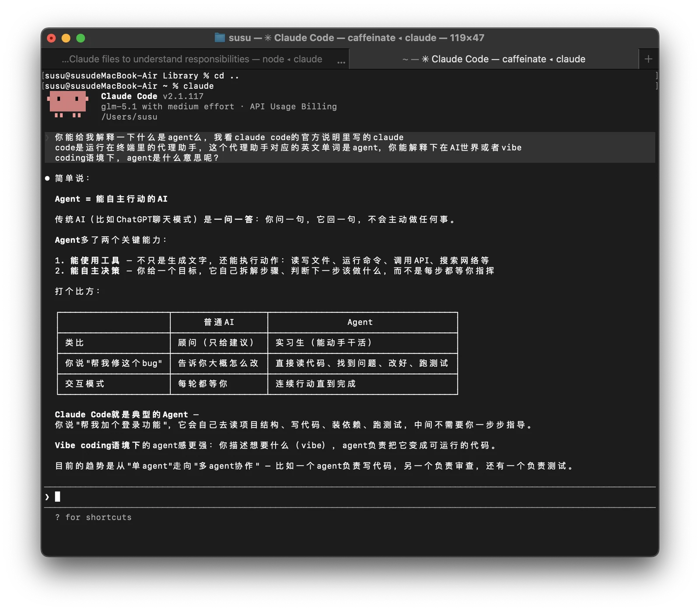Select the 'Claude Code — caffeinate' tab
The image size is (700, 611).
point(494,59)
